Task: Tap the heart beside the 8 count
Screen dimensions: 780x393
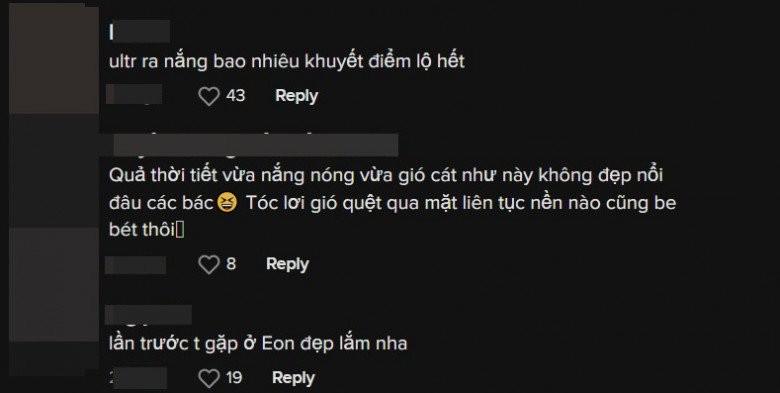Action: 208,264
